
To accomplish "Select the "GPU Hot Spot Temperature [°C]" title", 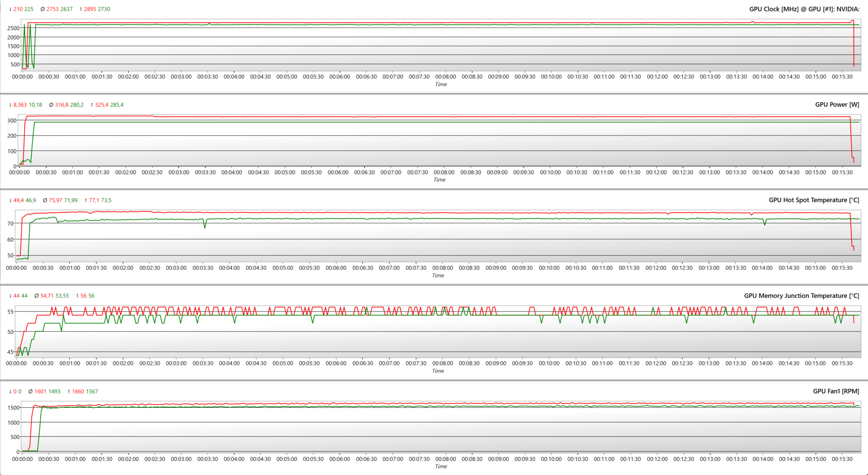I will pyautogui.click(x=814, y=200).
